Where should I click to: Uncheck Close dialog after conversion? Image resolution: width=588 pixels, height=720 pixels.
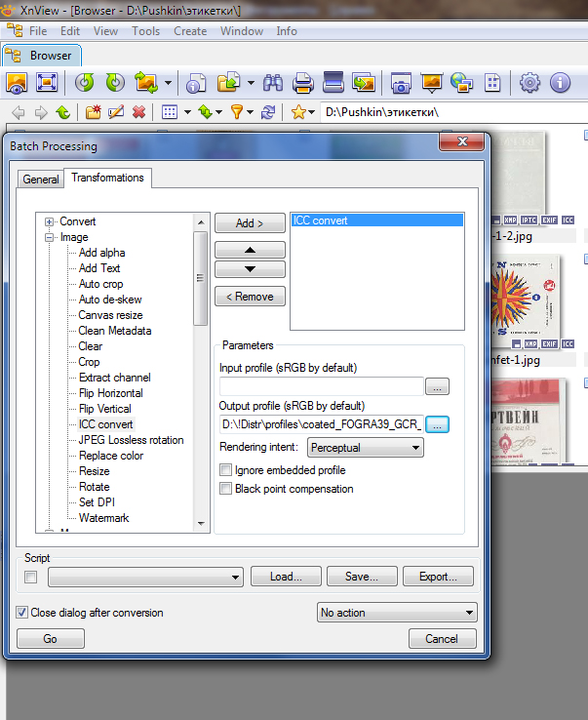[21, 612]
